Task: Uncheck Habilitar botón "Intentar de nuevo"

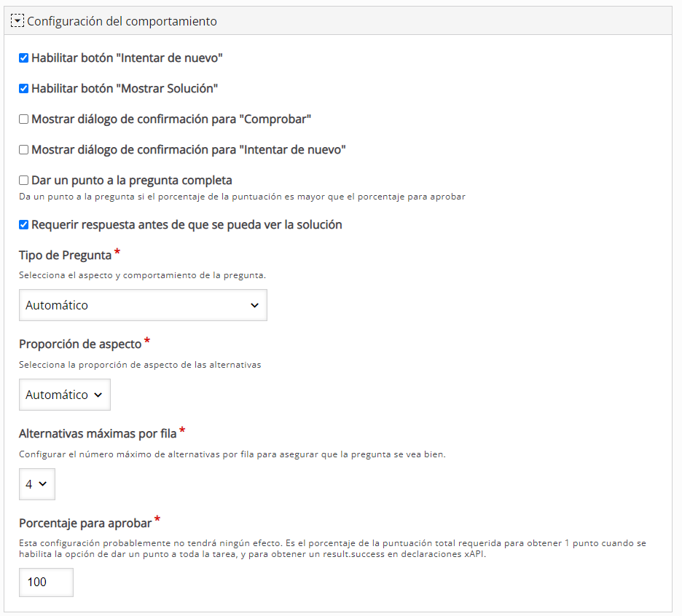Action: pyautogui.click(x=23, y=58)
